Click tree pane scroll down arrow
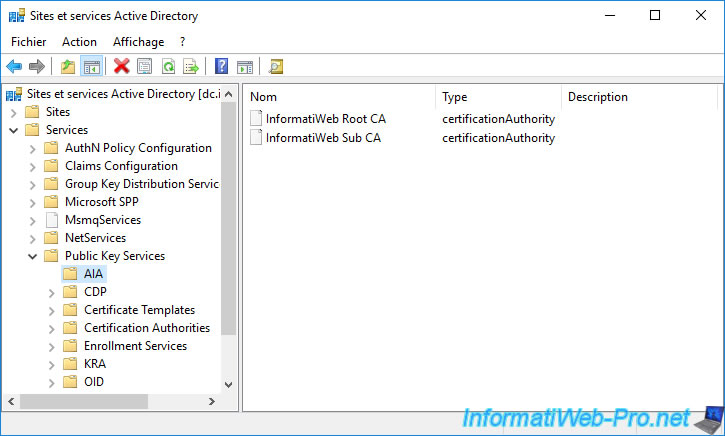725x436 pixels. [228, 384]
